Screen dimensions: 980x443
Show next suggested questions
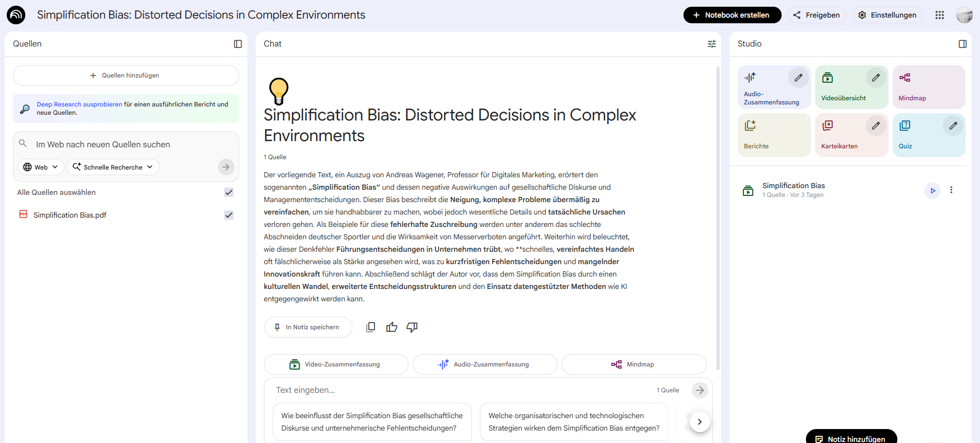[x=699, y=422]
